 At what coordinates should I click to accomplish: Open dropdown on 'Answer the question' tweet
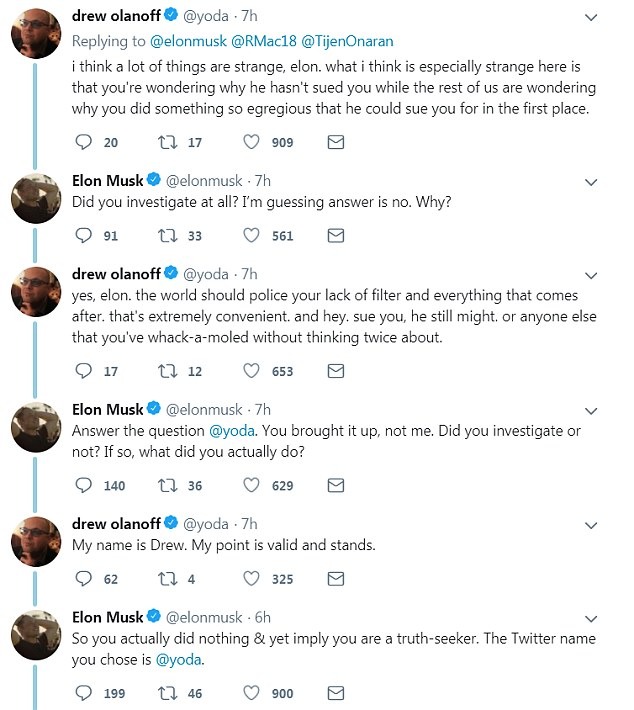pyautogui.click(x=591, y=411)
